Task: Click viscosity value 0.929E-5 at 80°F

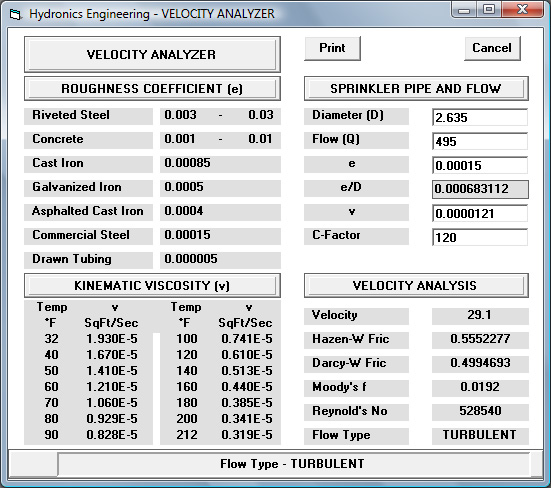Action: pyautogui.click(x=112, y=418)
